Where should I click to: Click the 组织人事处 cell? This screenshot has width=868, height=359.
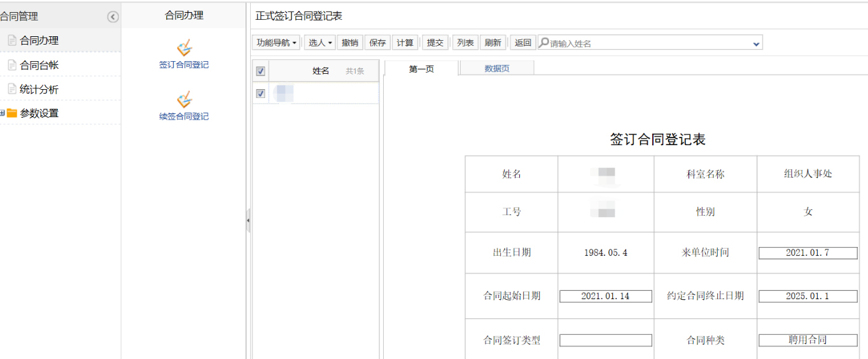(x=808, y=174)
